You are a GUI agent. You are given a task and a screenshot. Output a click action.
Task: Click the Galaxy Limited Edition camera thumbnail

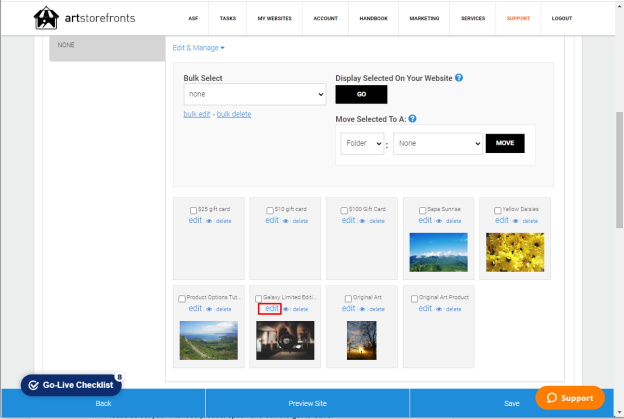coord(285,341)
